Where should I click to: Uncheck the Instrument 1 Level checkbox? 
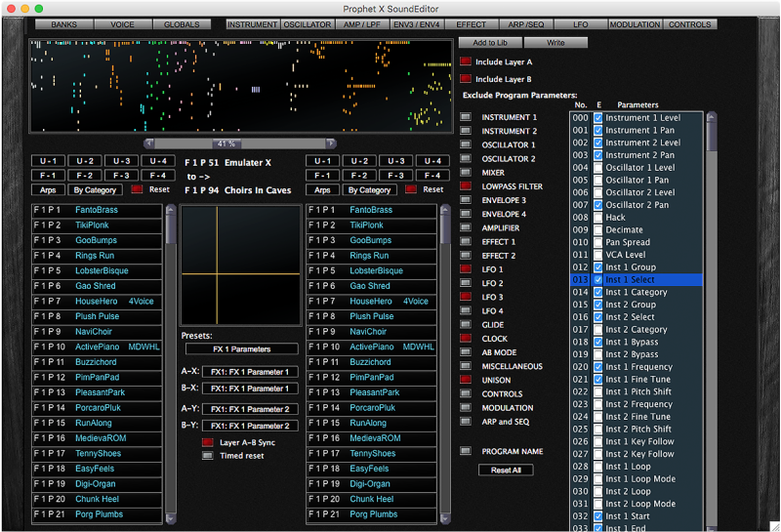(x=598, y=118)
